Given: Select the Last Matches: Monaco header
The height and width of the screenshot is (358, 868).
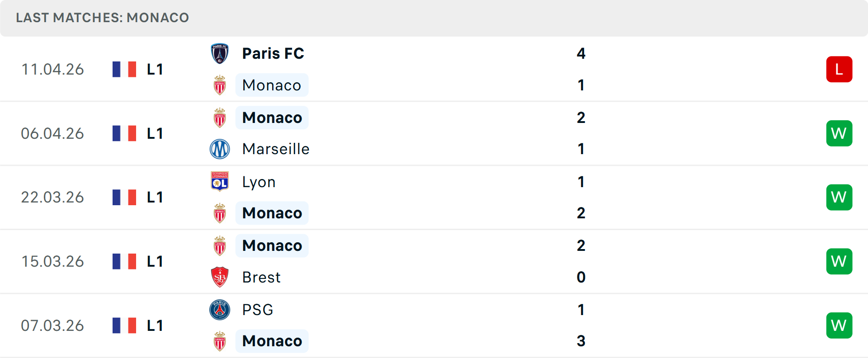Looking at the screenshot, I should [x=102, y=18].
